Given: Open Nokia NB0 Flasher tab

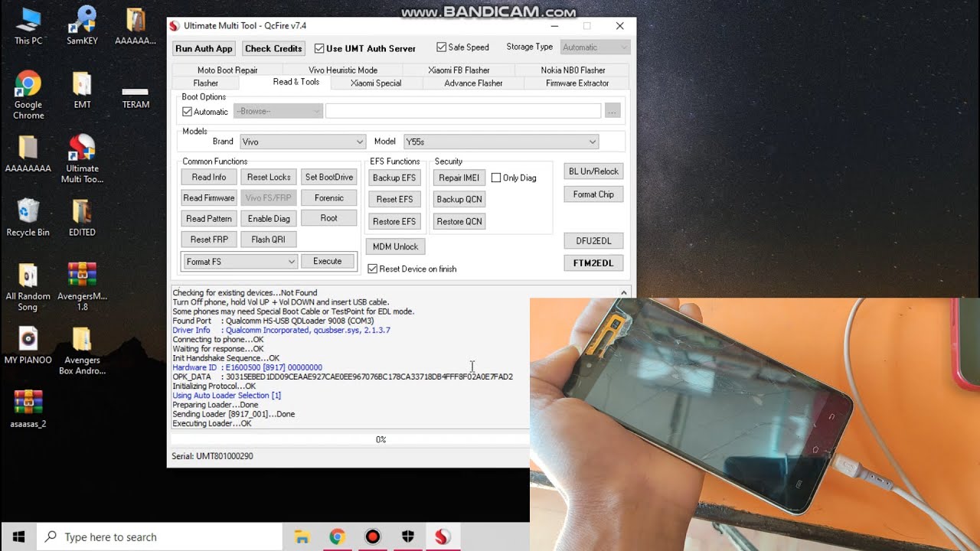Looking at the screenshot, I should pos(573,70).
